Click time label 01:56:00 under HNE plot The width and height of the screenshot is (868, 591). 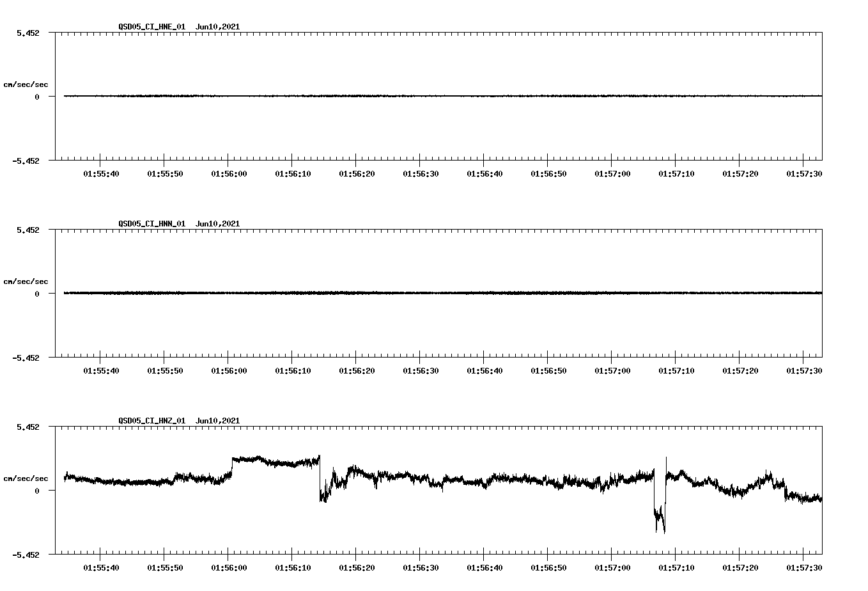click(x=229, y=174)
